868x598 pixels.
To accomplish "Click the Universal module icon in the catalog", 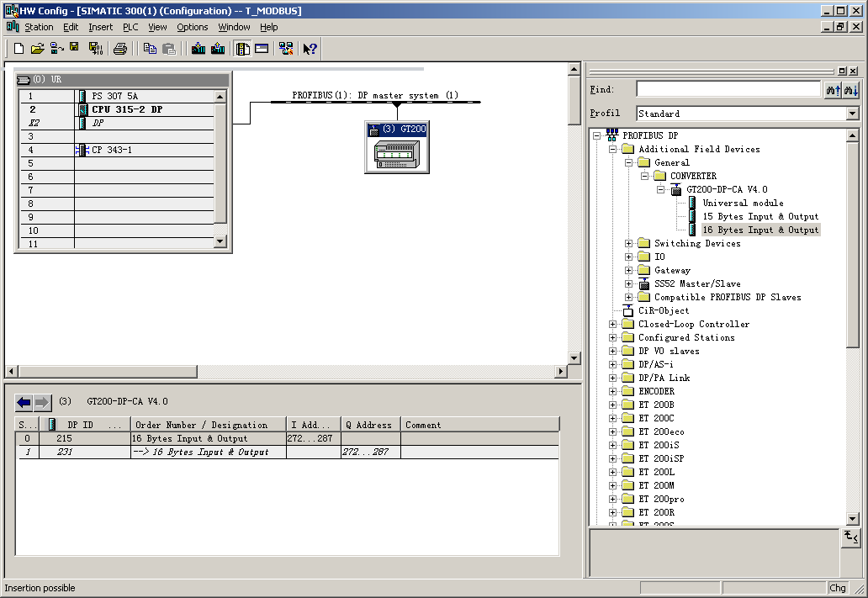I will coord(692,204).
